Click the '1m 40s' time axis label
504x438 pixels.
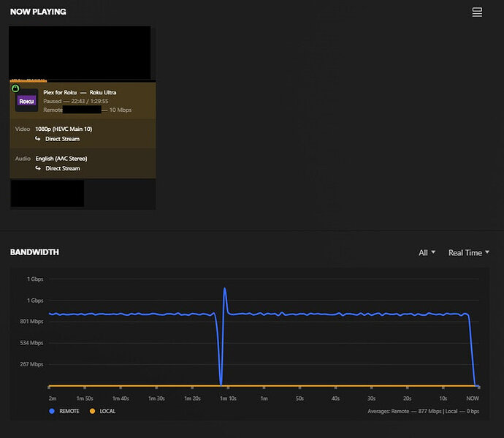pyautogui.click(x=121, y=398)
